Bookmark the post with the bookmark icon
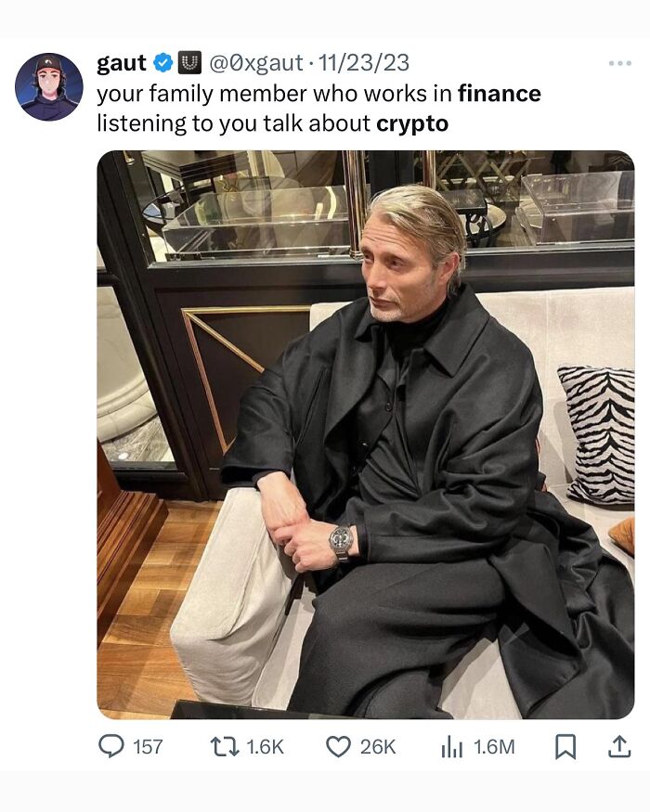The width and height of the screenshot is (650, 812). (x=565, y=747)
